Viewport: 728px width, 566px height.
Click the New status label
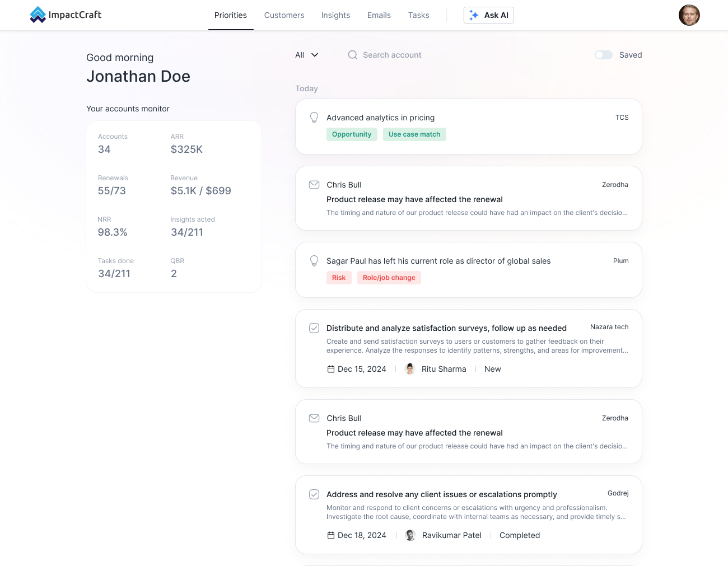(x=493, y=369)
